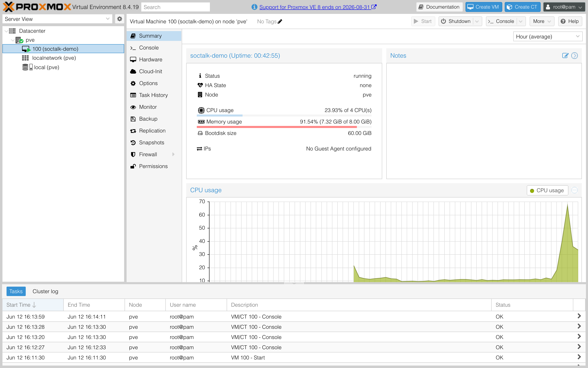Open the Documentation button
This screenshot has width=588, height=368.
[439, 7]
